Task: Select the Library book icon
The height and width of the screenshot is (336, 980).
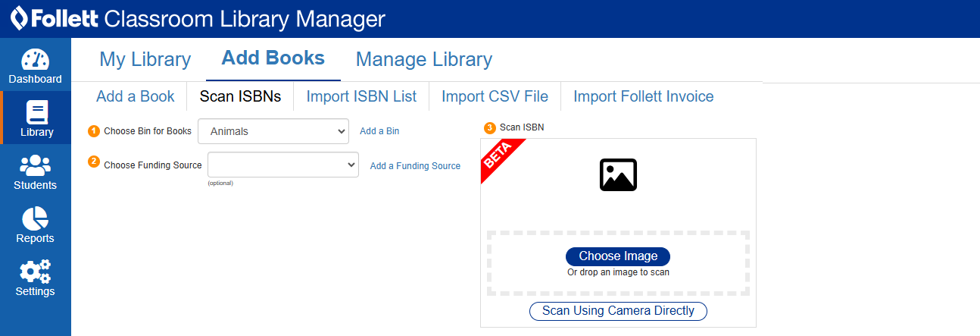Action: [36, 113]
